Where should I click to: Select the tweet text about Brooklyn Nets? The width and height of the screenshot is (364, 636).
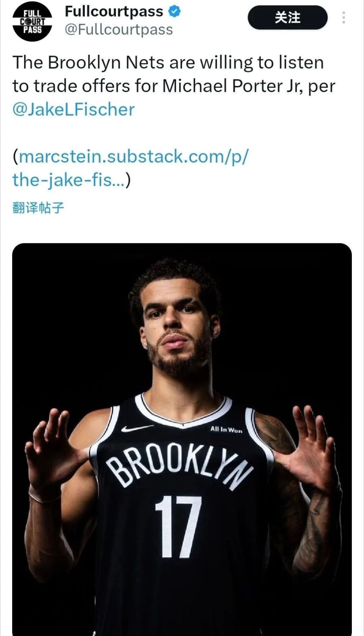click(x=174, y=86)
